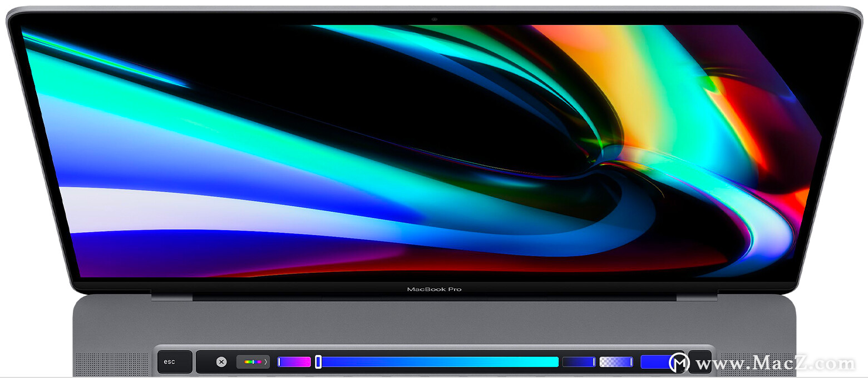The height and width of the screenshot is (378, 868).
Task: Click the white handle on the blue-cyan slider
Action: click(x=318, y=362)
